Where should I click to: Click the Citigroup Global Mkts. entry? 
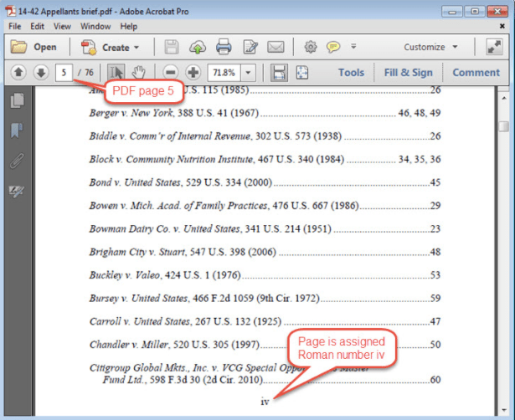[265, 373]
